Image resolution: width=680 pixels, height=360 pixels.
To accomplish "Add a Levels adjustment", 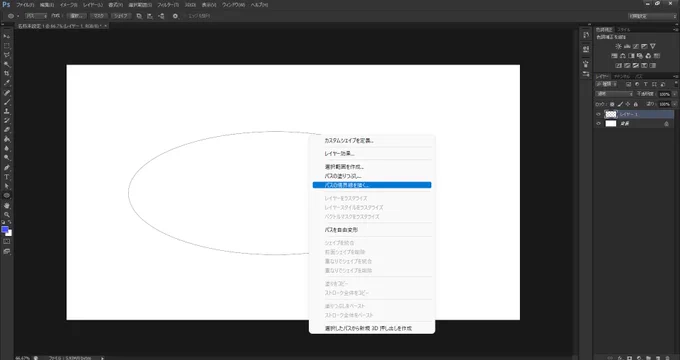I will click(x=627, y=46).
